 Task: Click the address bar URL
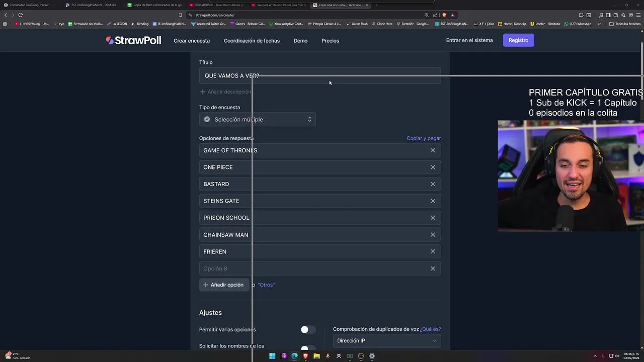(x=215, y=15)
